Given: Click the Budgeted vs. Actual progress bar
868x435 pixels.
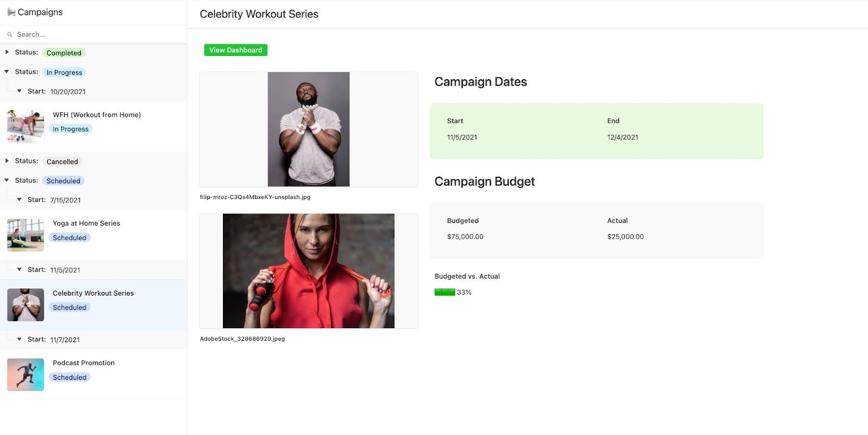Looking at the screenshot, I should pyautogui.click(x=445, y=292).
